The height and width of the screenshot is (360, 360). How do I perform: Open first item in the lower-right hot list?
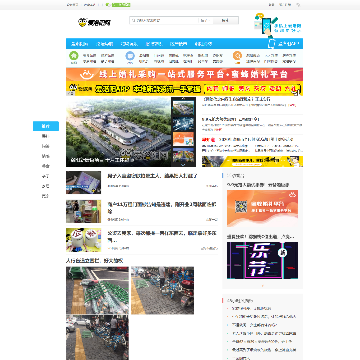[252, 308]
